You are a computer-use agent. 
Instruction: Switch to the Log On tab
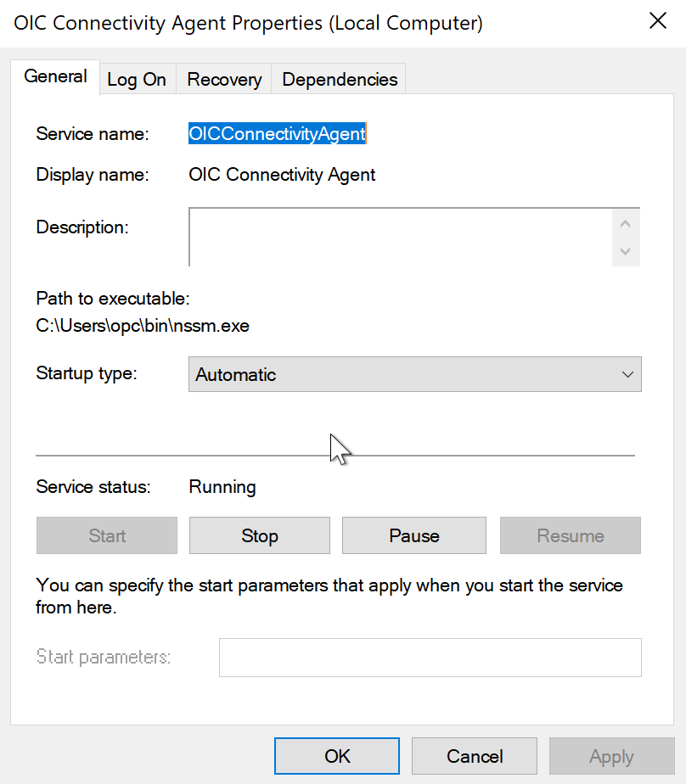click(137, 80)
